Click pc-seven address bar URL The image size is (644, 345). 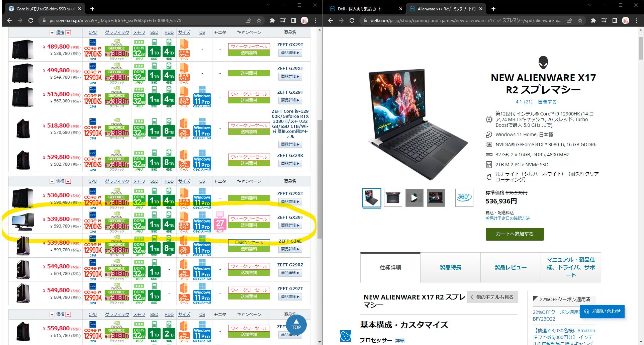point(115,20)
